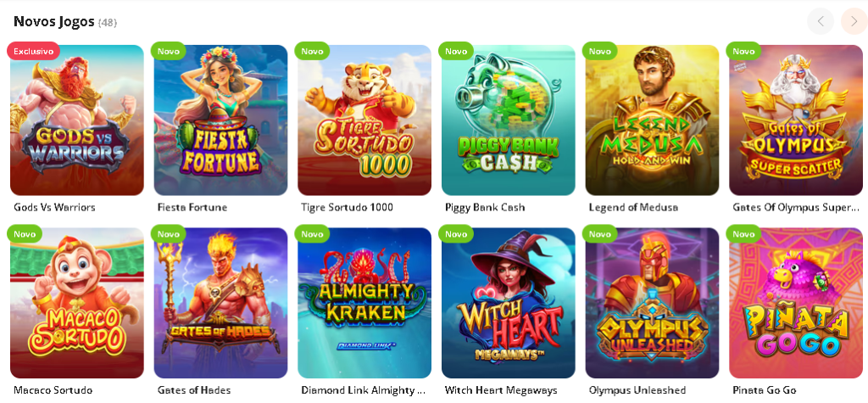Image resolution: width=868 pixels, height=403 pixels.
Task: Launch Tigre Sortudo 1000 game tile
Action: (x=364, y=120)
